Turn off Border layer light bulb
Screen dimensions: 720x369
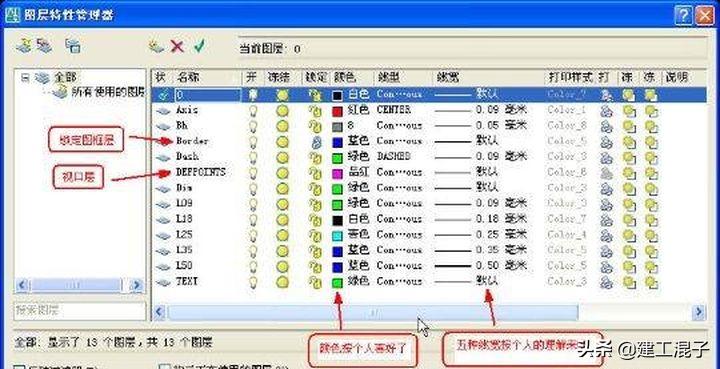[252, 141]
